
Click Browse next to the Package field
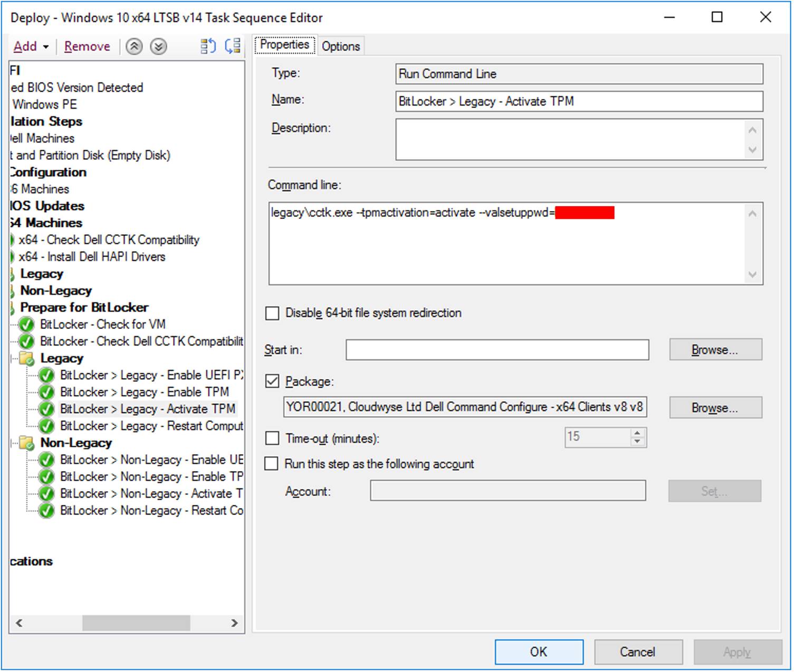coord(715,408)
